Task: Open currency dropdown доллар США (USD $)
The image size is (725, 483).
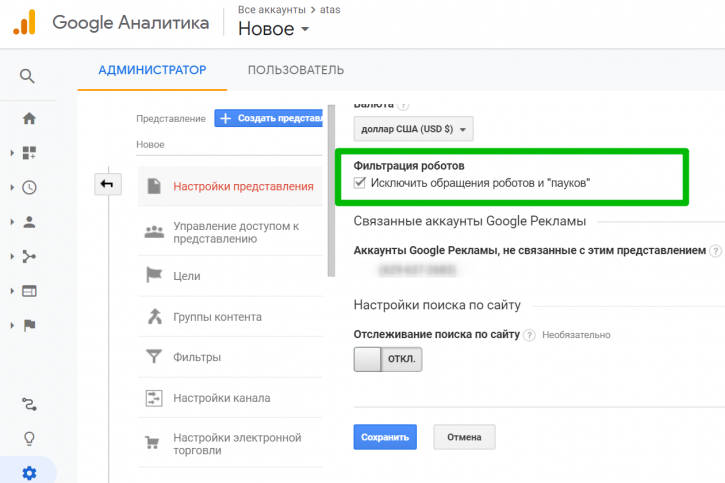Action: tap(413, 129)
